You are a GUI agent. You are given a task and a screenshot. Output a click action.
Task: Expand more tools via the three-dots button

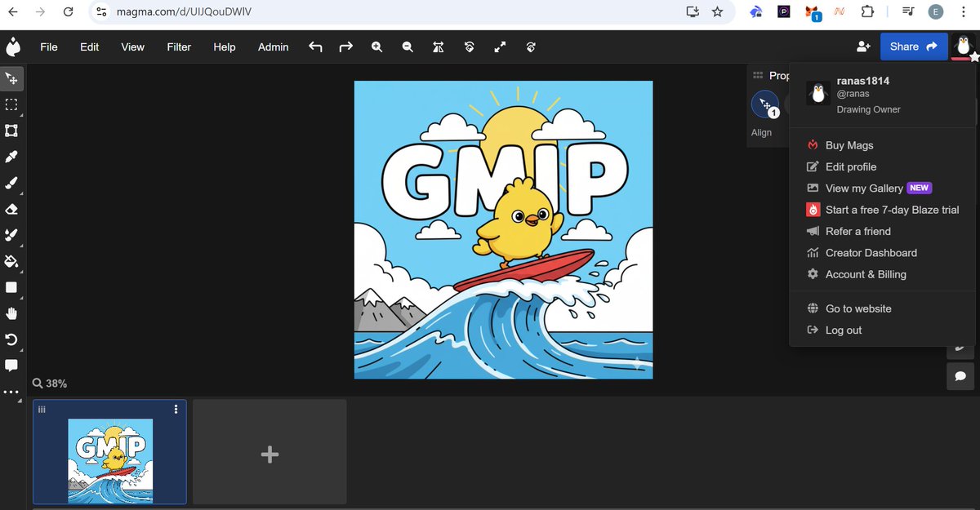tap(11, 392)
